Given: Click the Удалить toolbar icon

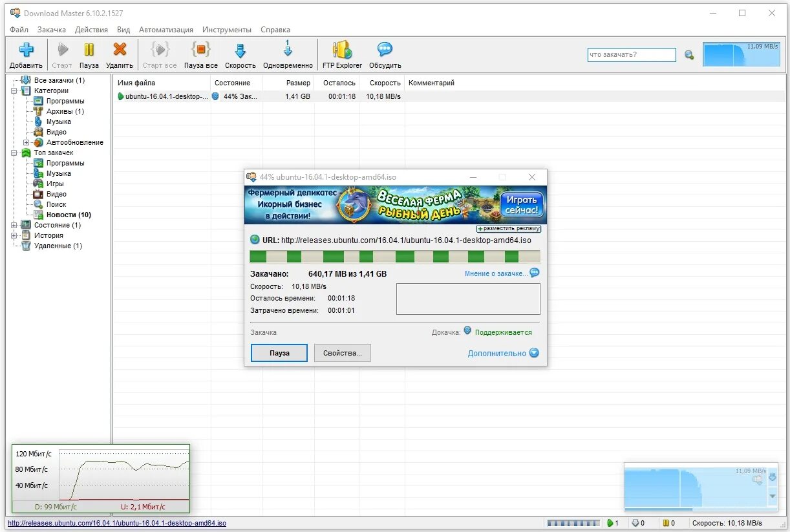Looking at the screenshot, I should point(120,50).
